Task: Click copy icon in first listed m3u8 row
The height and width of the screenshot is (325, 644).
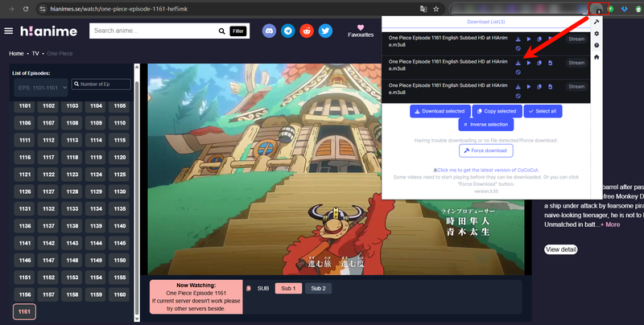Action: [539, 39]
